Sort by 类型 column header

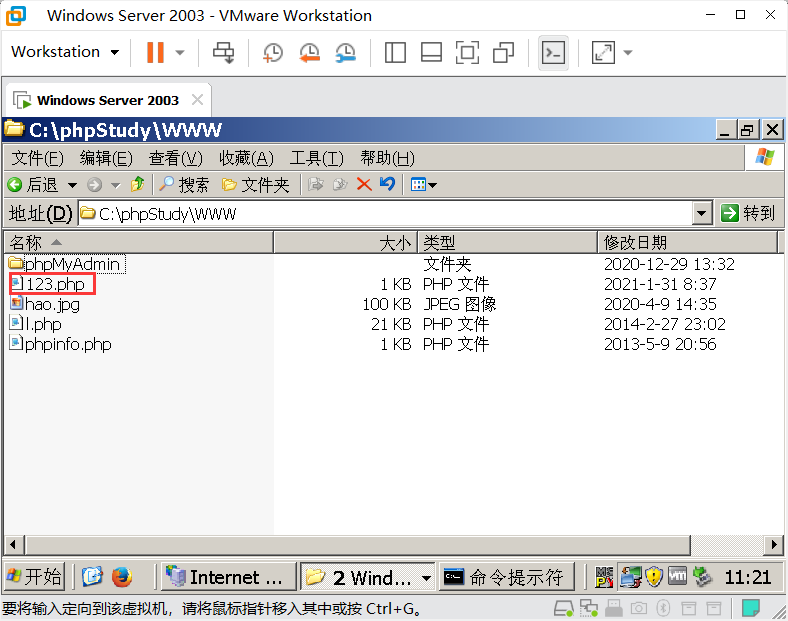tap(508, 243)
